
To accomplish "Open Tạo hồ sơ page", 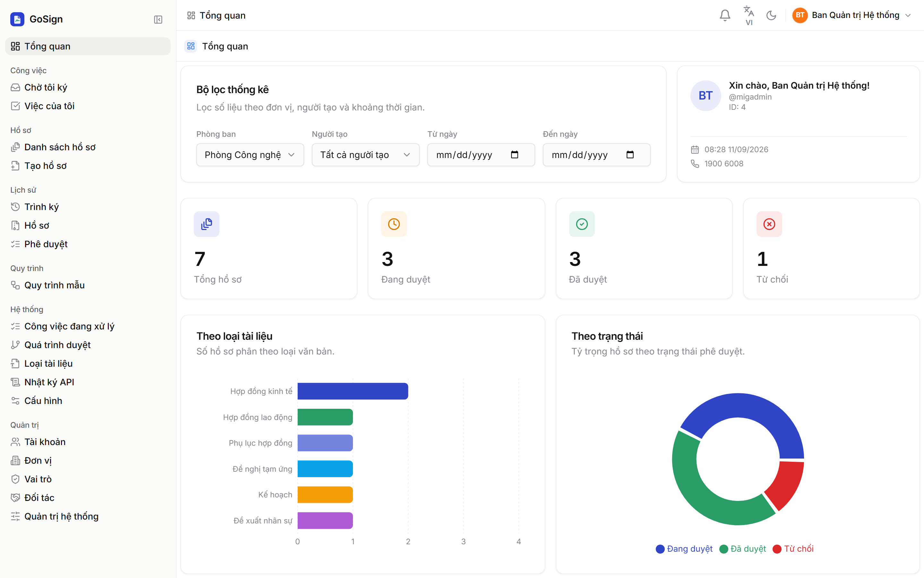I will tap(88, 165).
